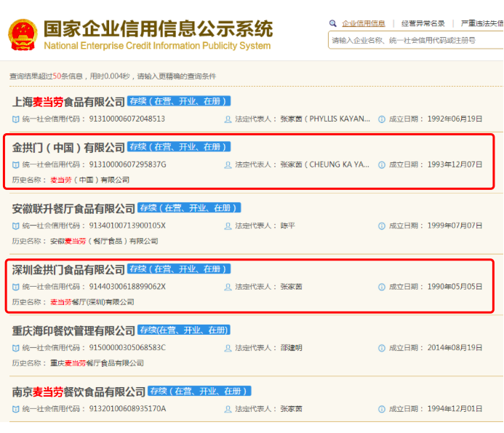Image resolution: width=504 pixels, height=433 pixels.
Task: Click the founding date 1992年06月19日
Action: [x=455, y=119]
